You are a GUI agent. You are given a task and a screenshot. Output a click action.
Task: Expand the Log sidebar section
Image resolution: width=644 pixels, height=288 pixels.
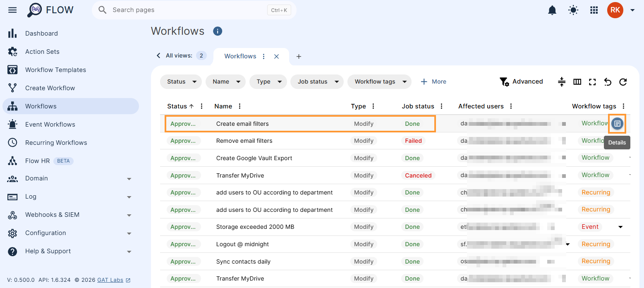[129, 197]
